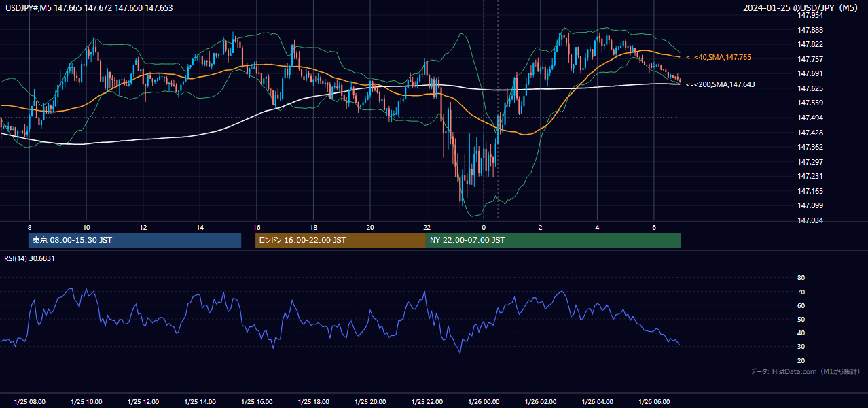868x408 pixels.
Task: Click the 1/26 04:00 bottom time label
Action: point(598,402)
